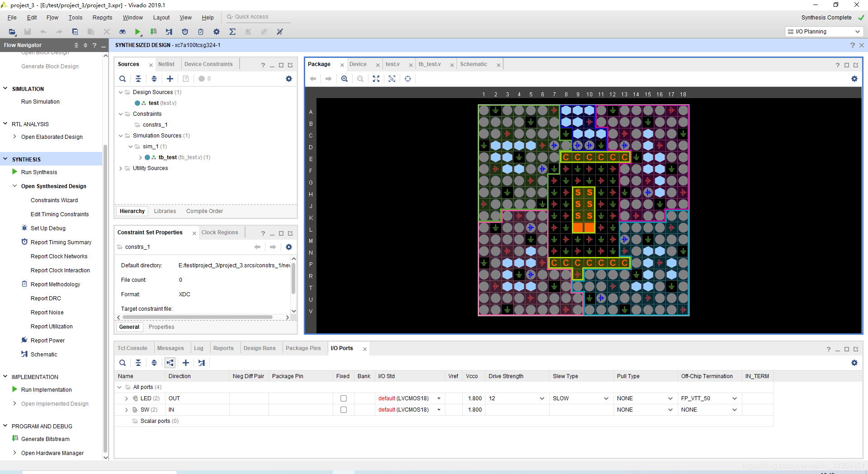Image resolution: width=868 pixels, height=474 pixels.
Task: Zoom fit the Package view
Action: (376, 79)
